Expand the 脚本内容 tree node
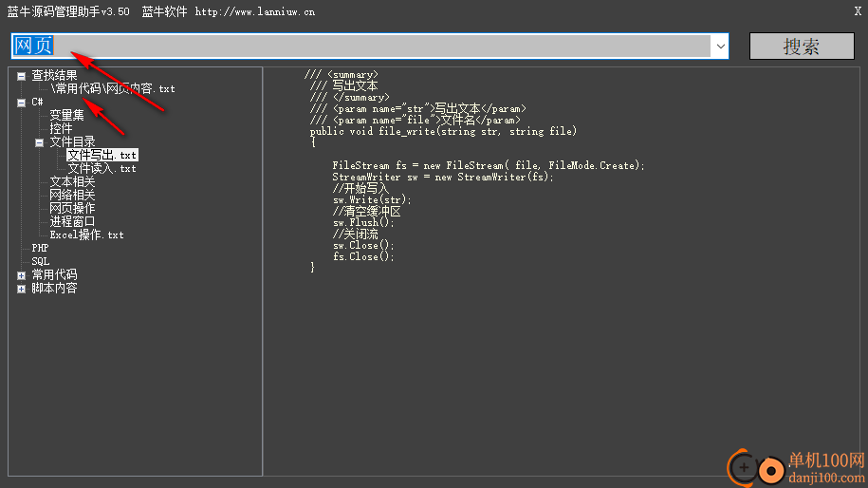This screenshot has height=488, width=868. [x=21, y=289]
